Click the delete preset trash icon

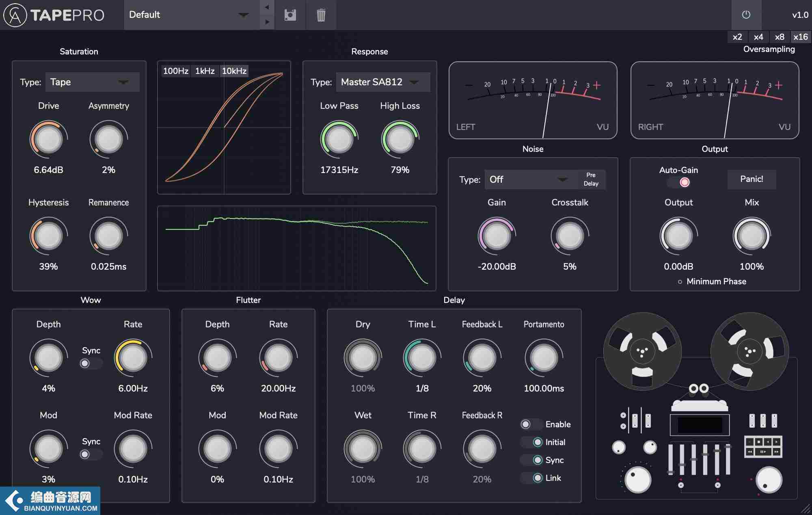321,15
